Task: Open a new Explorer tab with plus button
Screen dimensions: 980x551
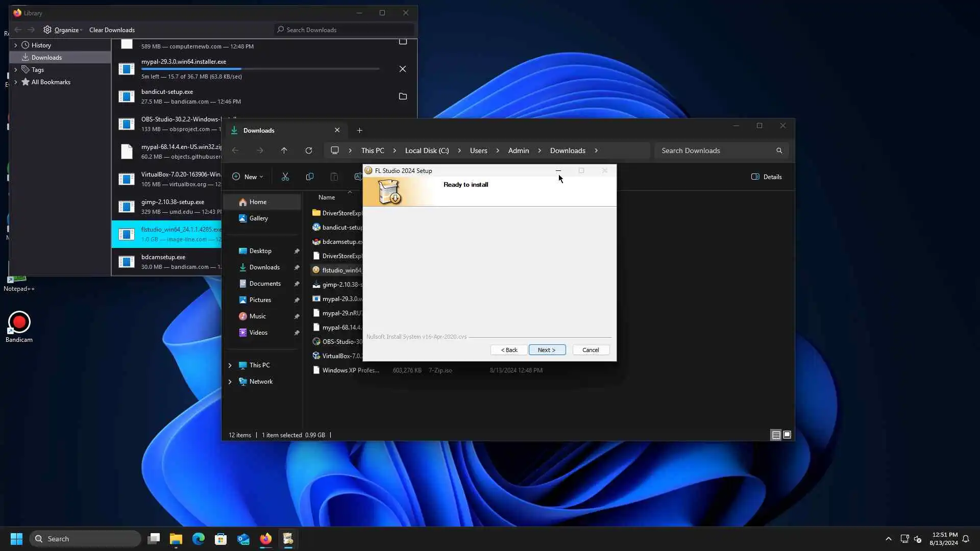Action: [x=359, y=131]
